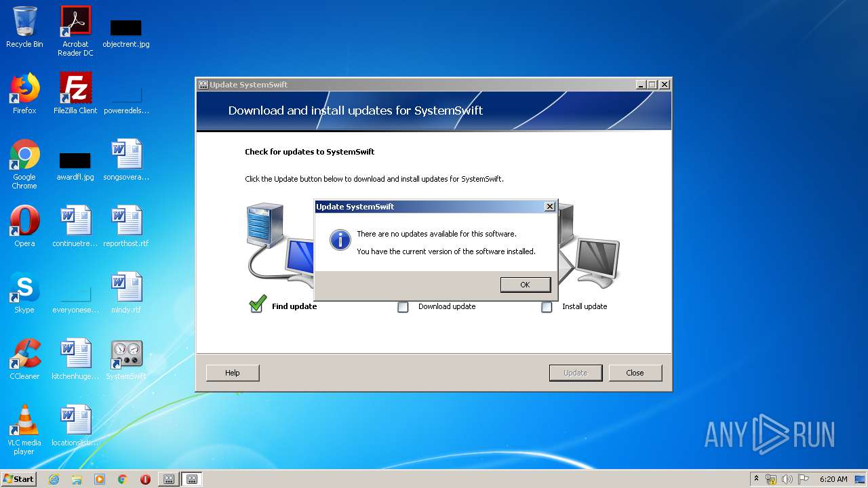Open the Recycle Bin desktop icon
This screenshot has height=488, width=868.
(x=24, y=27)
